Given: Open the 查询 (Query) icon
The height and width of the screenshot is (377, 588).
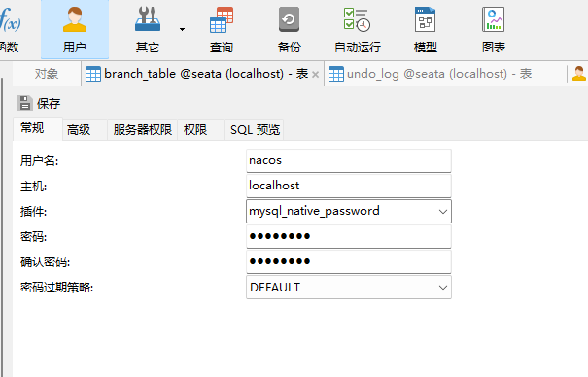Looking at the screenshot, I should (222, 30).
